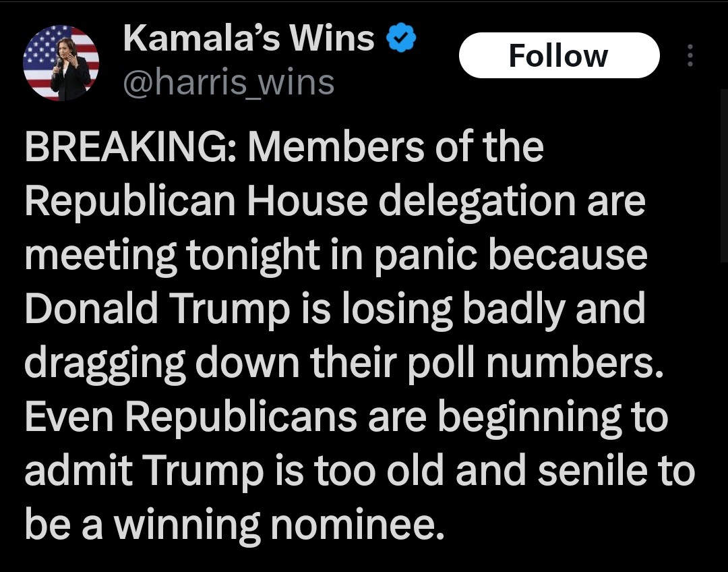Follow the Kamala's Wins account
Image resolution: width=728 pixels, height=572 pixels.
[558, 55]
